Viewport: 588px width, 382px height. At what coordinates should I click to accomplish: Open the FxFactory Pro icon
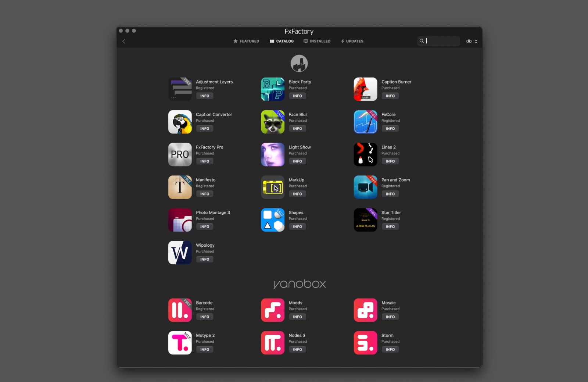pyautogui.click(x=180, y=155)
